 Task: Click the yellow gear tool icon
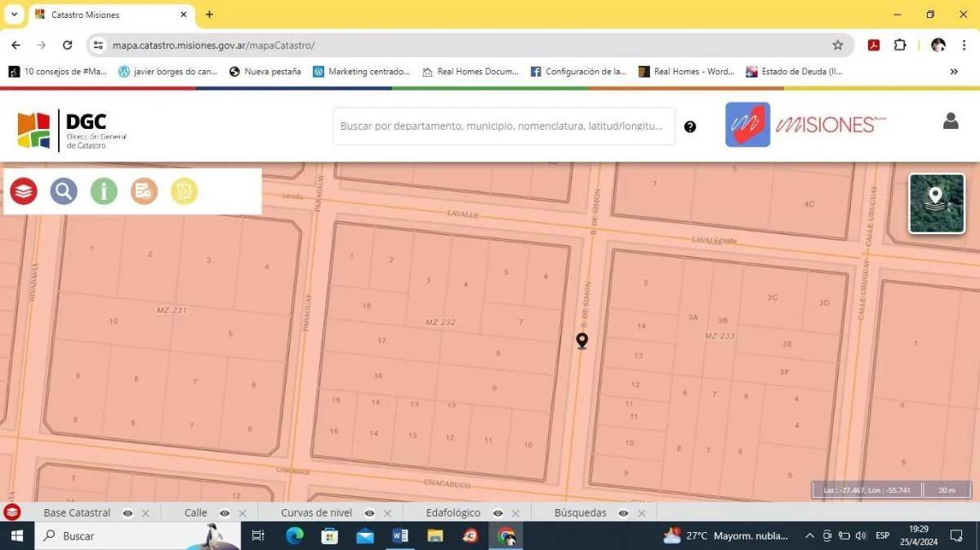(x=184, y=191)
